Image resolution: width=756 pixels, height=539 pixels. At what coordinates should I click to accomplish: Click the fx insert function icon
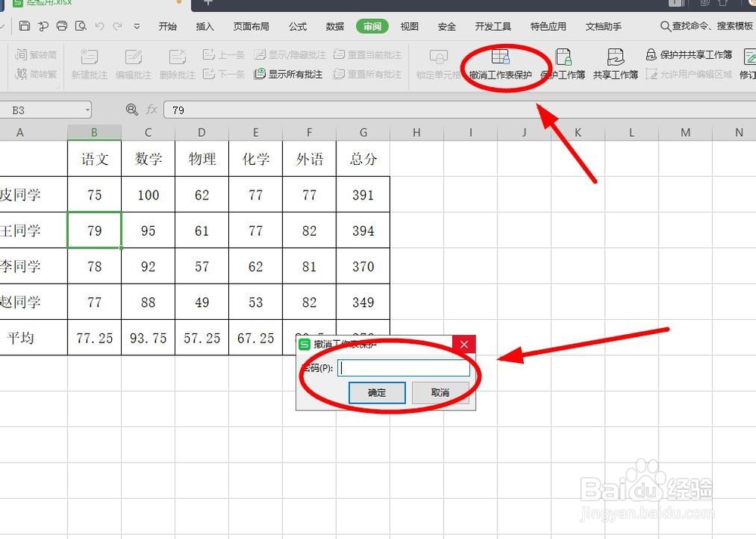[x=151, y=110]
